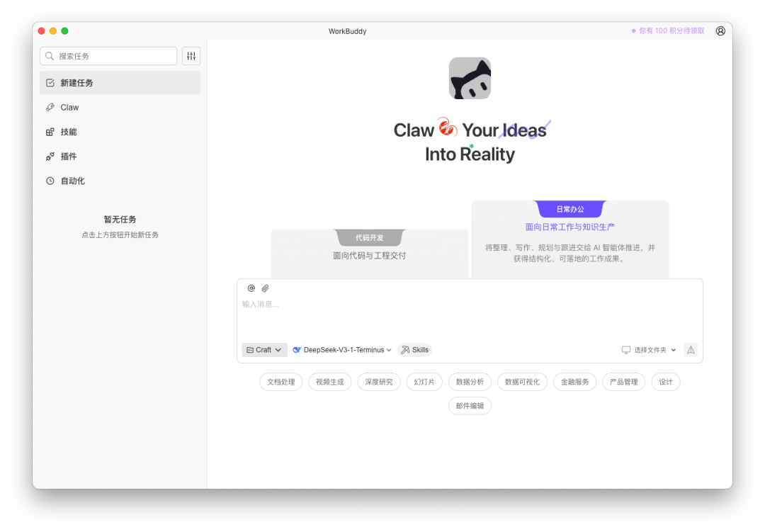Choose the 金融服务 suggestion chip

[x=574, y=382]
